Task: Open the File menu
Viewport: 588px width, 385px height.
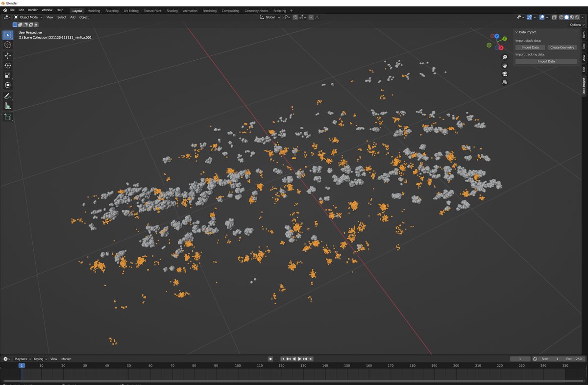Action: click(x=12, y=10)
